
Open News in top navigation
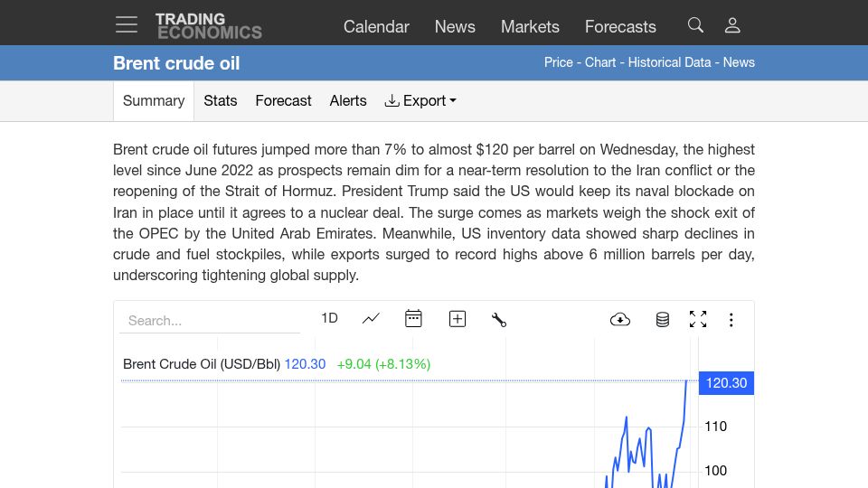pyautogui.click(x=455, y=26)
